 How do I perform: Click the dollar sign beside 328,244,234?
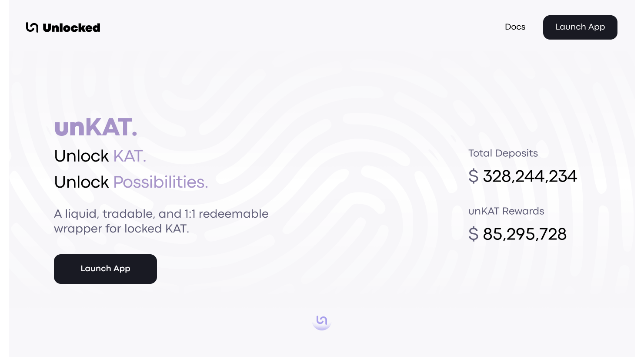pos(473,176)
